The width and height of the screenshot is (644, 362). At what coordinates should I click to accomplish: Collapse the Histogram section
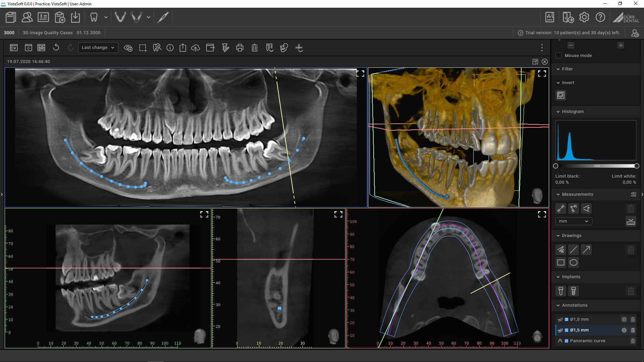pos(558,112)
